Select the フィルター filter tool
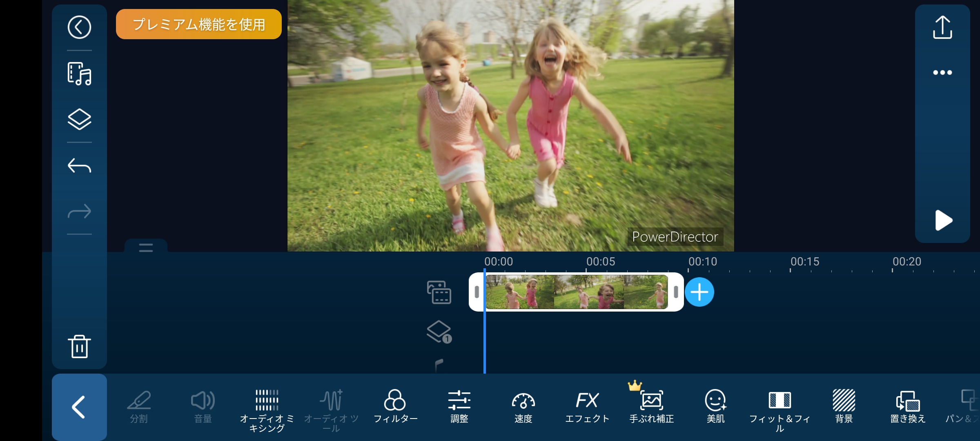Screen dimensions: 980x441 (395, 407)
